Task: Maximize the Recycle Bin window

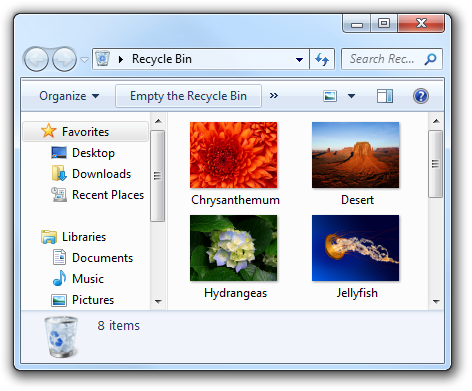Action: pyautogui.click(x=384, y=23)
